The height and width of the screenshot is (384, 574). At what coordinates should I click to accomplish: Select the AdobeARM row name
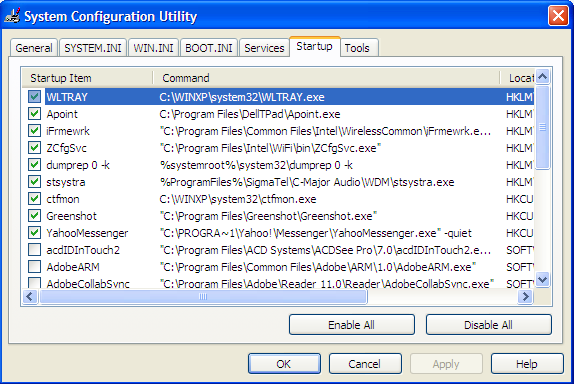(x=73, y=267)
